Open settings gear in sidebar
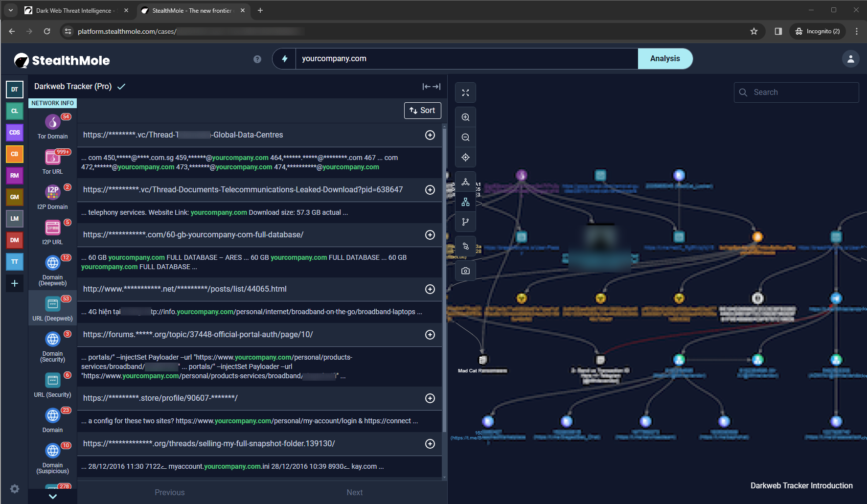Image resolution: width=867 pixels, height=504 pixels. pos(15,489)
